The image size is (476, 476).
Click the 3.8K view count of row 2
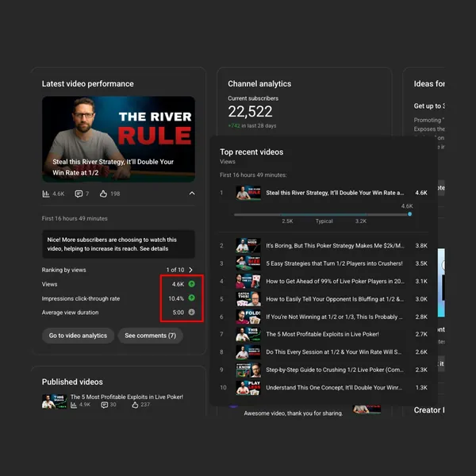point(421,246)
